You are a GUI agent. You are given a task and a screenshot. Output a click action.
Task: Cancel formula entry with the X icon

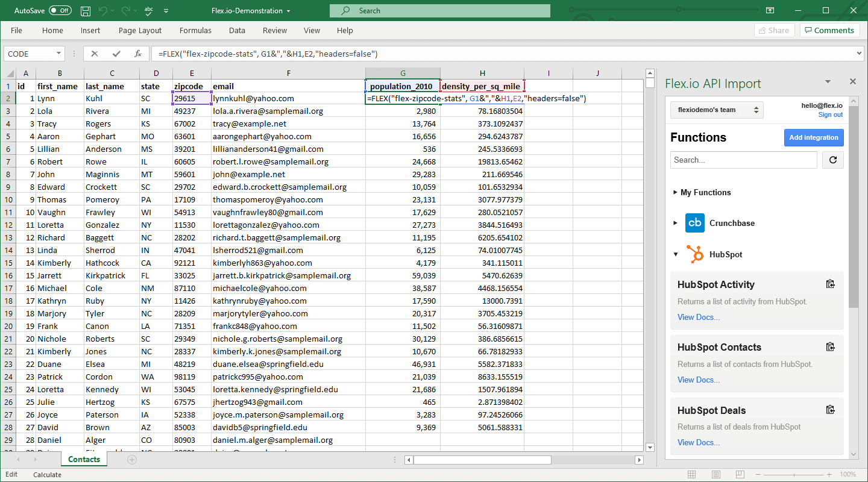coord(94,54)
